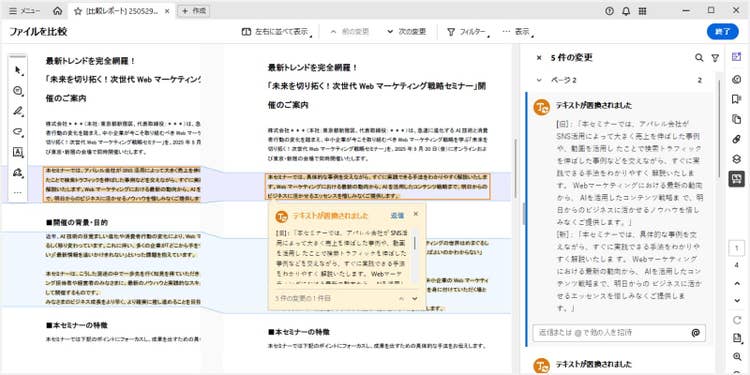The height and width of the screenshot is (375, 750).
Task: Open the page thumbnails copy icon
Action: pyautogui.click(x=737, y=119)
